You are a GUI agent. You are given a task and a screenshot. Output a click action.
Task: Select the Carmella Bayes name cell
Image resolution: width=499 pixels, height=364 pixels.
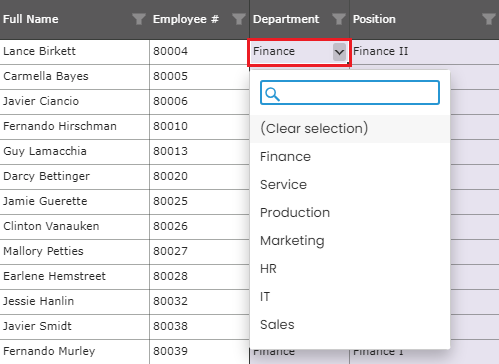(75, 77)
